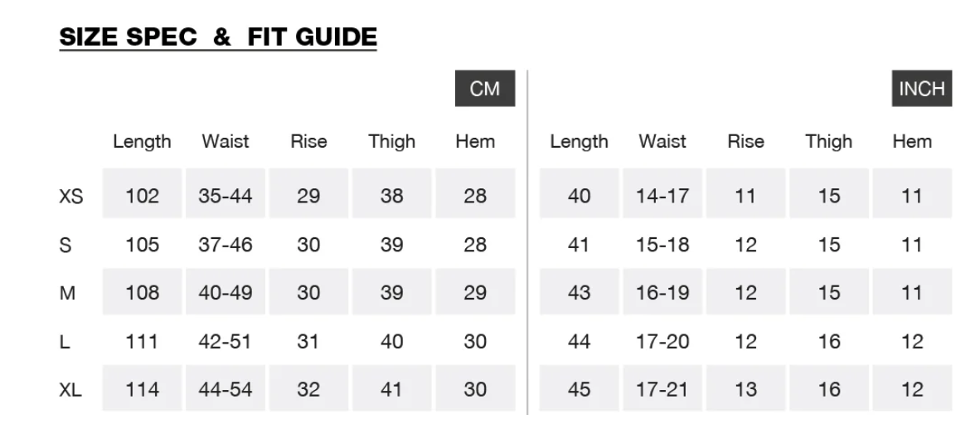Click the Thigh column header in INCH table
The image size is (980, 429).
829,141
